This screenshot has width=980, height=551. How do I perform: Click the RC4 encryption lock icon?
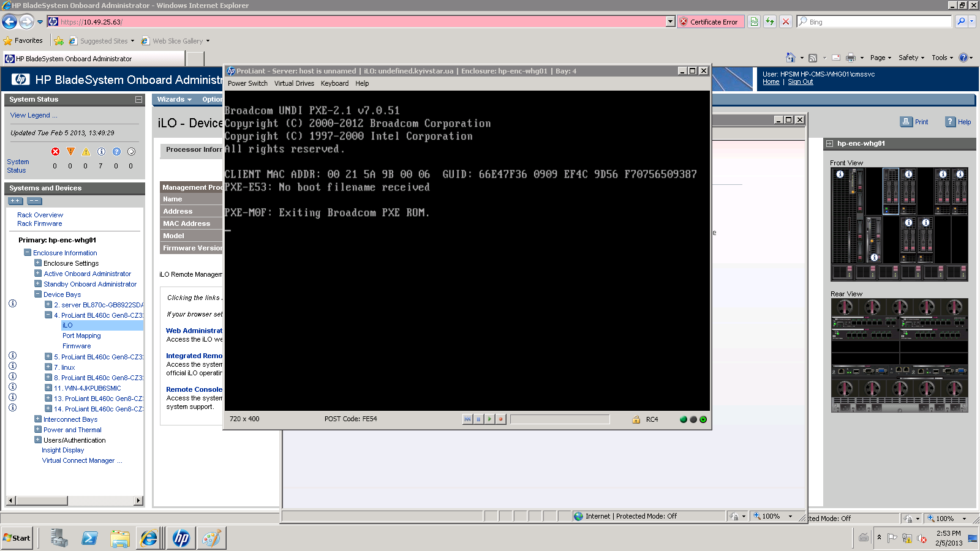(636, 419)
